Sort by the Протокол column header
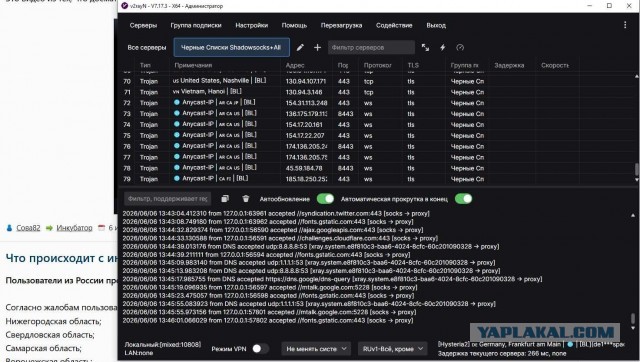Image resolution: width=640 pixels, height=362 pixels. coord(378,65)
